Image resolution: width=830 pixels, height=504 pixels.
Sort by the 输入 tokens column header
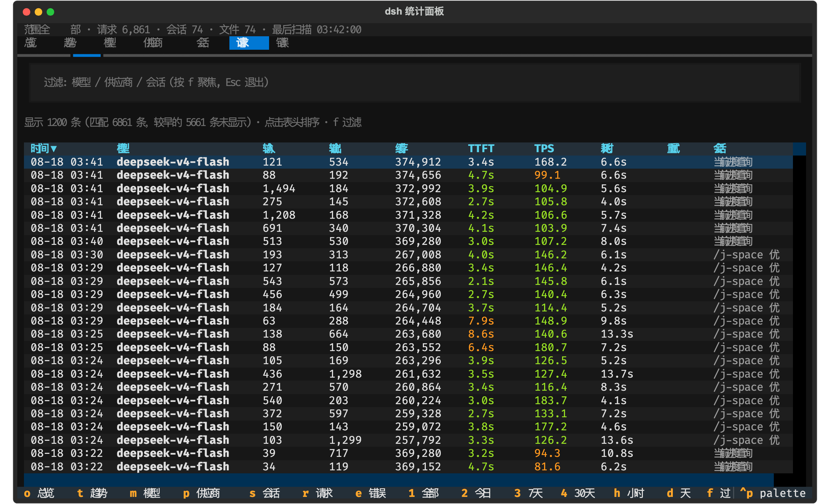269,149
